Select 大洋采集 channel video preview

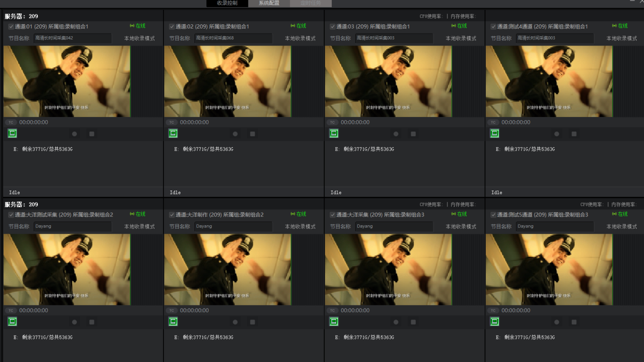[388, 269]
